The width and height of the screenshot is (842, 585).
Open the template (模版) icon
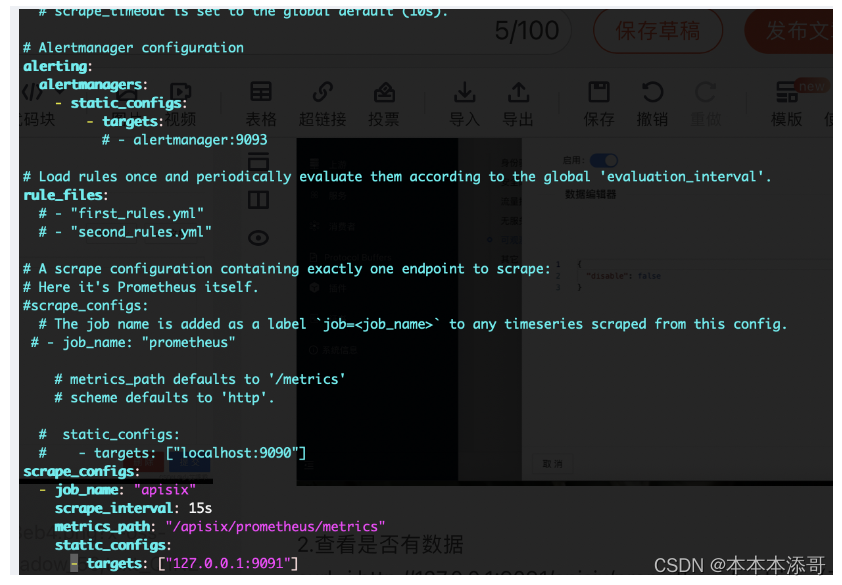(787, 103)
